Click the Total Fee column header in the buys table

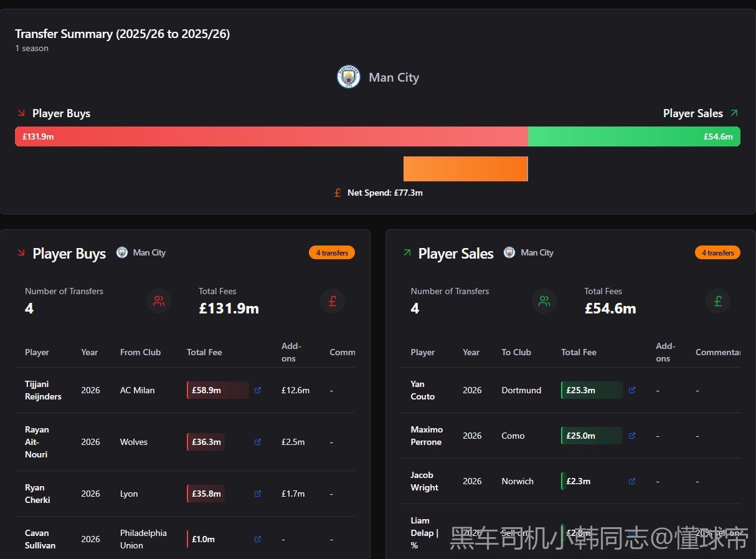204,352
